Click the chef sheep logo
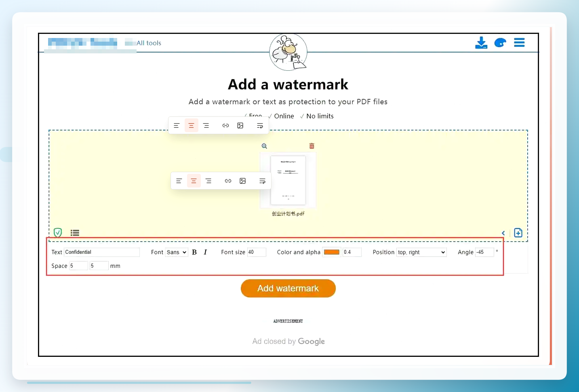579x392 pixels. coord(288,52)
